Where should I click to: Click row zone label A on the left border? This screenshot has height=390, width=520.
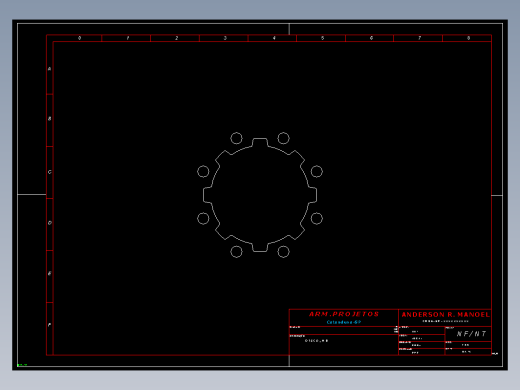click(x=50, y=69)
